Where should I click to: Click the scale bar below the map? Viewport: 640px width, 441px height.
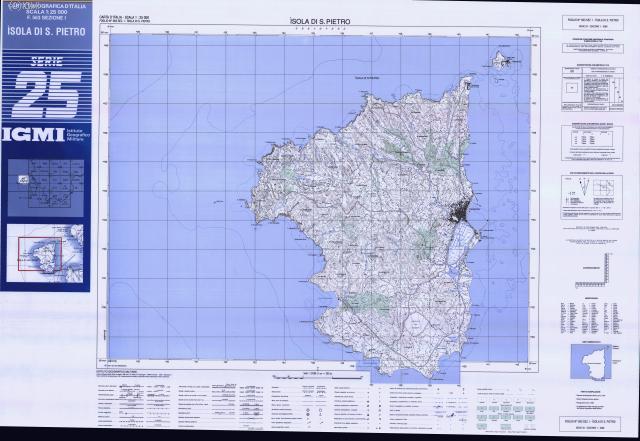[x=318, y=377]
